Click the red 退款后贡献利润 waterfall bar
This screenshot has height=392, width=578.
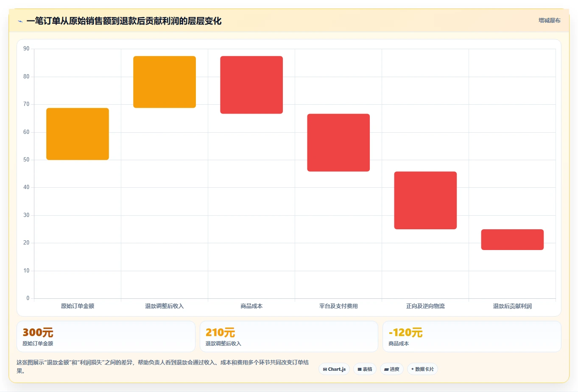coord(512,239)
